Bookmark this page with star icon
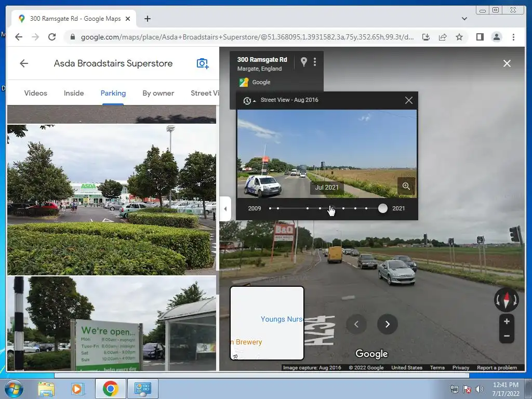This screenshot has width=532, height=399. pyautogui.click(x=459, y=37)
